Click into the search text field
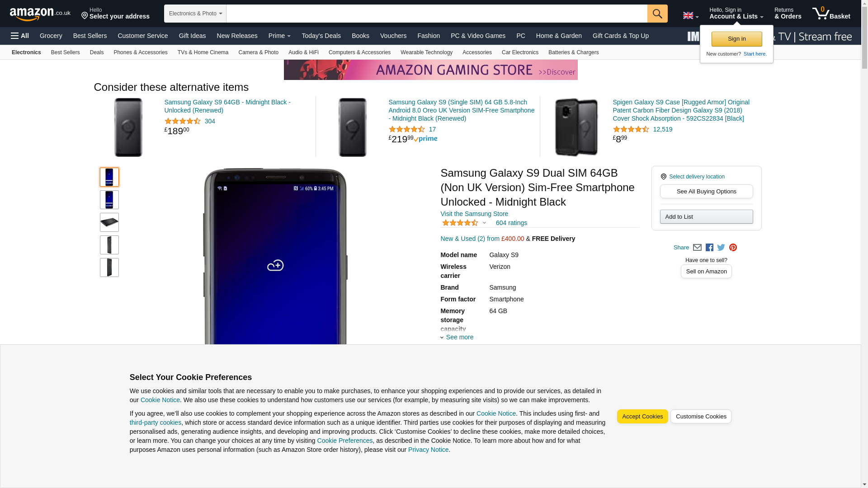 (436, 14)
